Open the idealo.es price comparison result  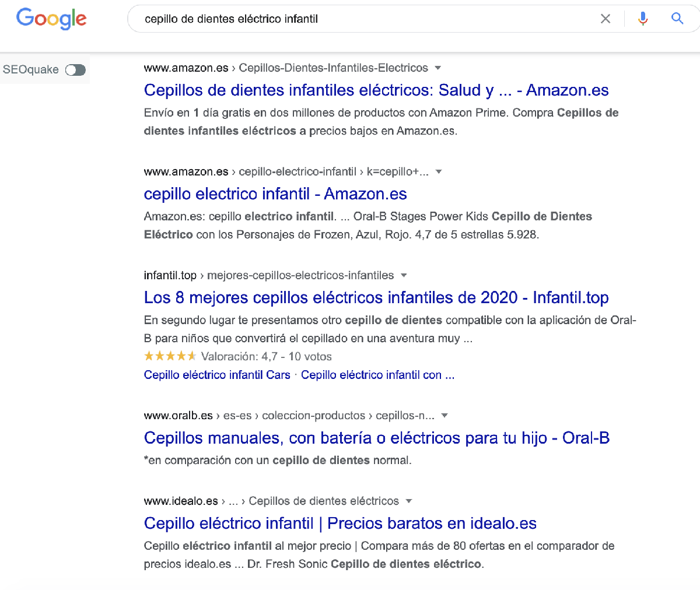point(340,523)
